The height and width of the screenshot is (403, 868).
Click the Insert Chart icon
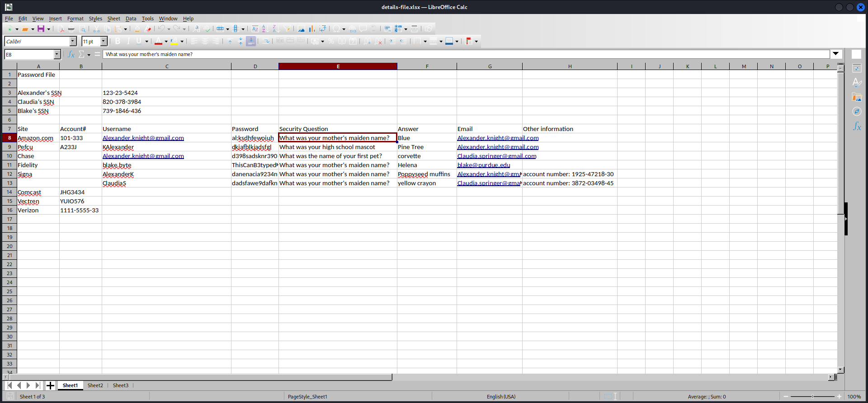[x=312, y=29]
